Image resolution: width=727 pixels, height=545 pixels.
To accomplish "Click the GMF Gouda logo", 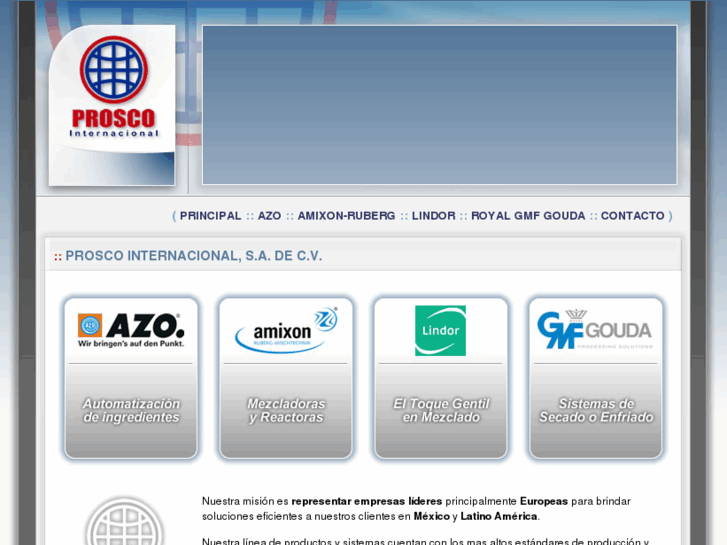I will click(x=595, y=329).
